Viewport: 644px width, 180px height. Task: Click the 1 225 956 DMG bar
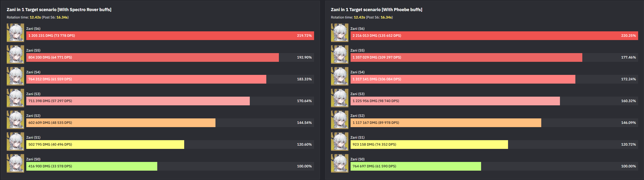tap(455, 101)
